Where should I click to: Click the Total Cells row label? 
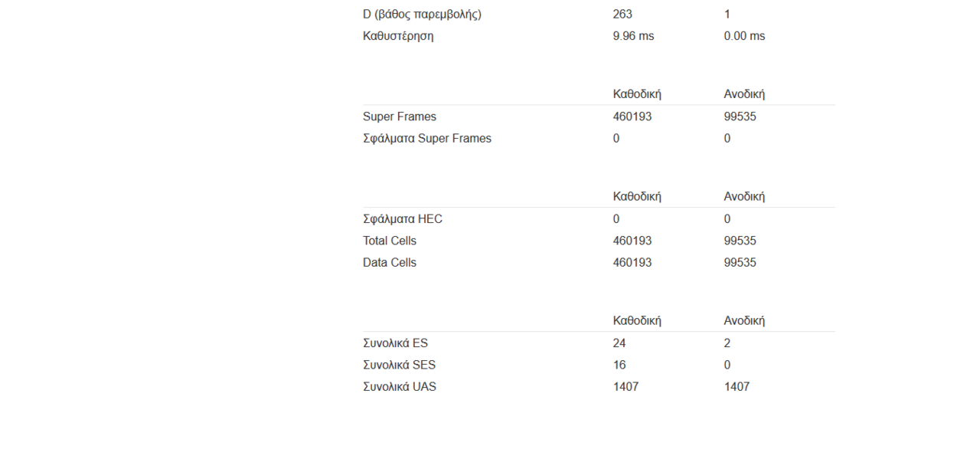coord(390,241)
